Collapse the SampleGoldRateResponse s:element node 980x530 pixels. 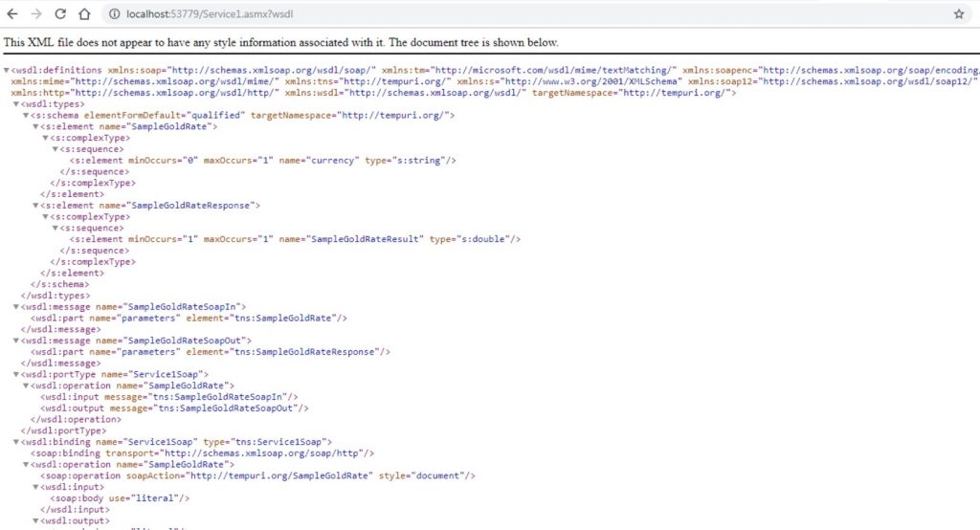pyautogui.click(x=36, y=205)
